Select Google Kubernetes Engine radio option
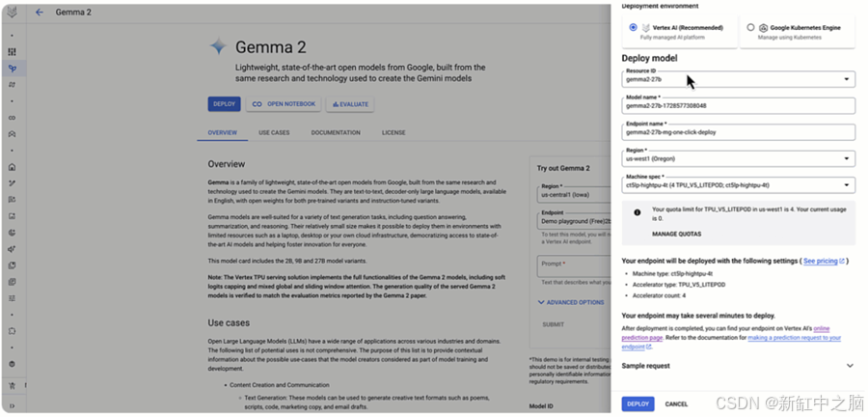Image resolution: width=868 pixels, height=418 pixels. [750, 27]
